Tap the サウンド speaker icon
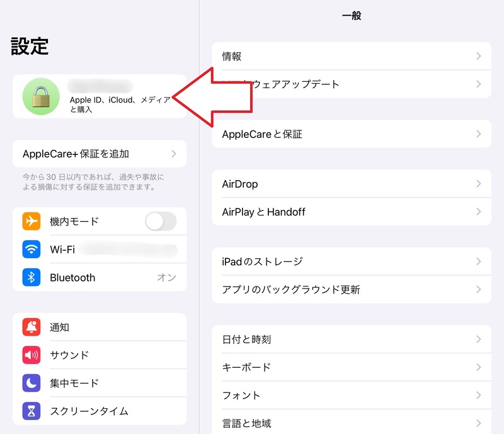This screenshot has width=504, height=434. 31,355
